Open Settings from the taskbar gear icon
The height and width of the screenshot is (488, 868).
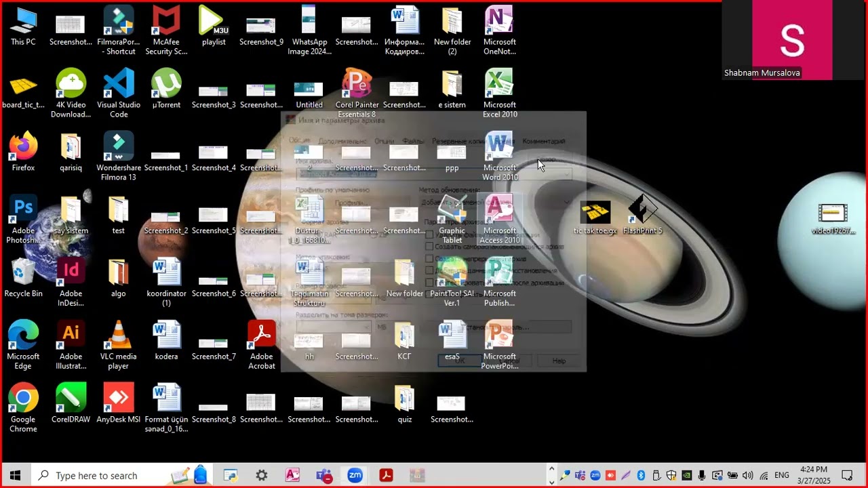coord(262,475)
